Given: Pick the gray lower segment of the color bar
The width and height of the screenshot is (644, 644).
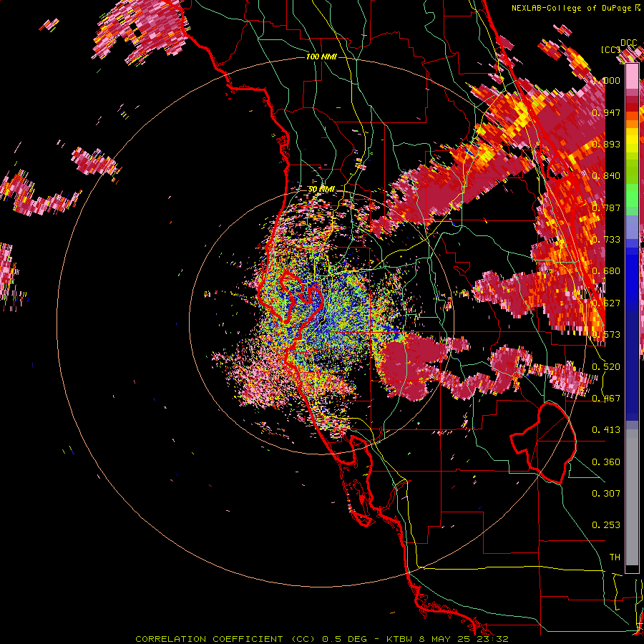Looking at the screenshot, I should [632, 497].
